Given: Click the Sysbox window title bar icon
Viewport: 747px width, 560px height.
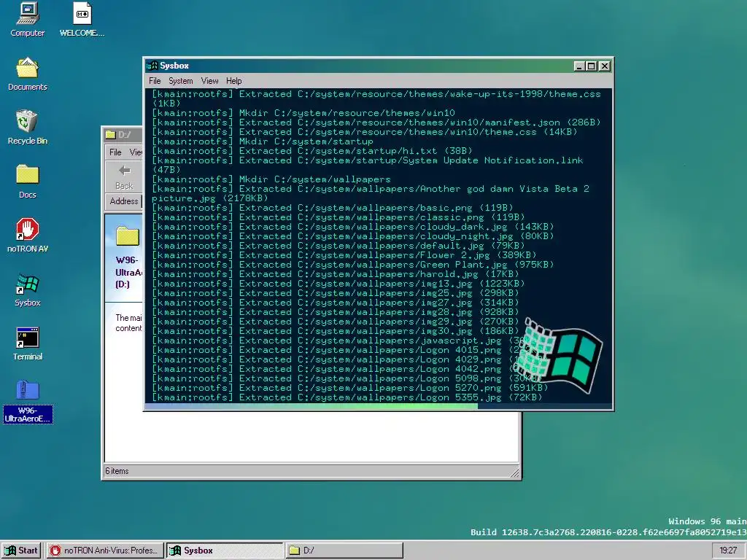Looking at the screenshot, I should 152,66.
